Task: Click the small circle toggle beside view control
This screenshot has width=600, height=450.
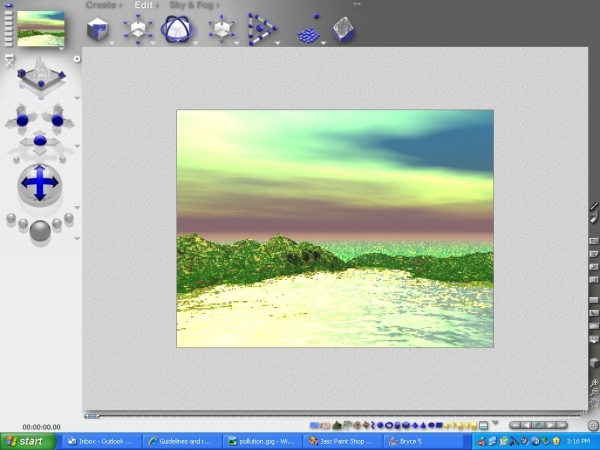Action: (x=77, y=59)
